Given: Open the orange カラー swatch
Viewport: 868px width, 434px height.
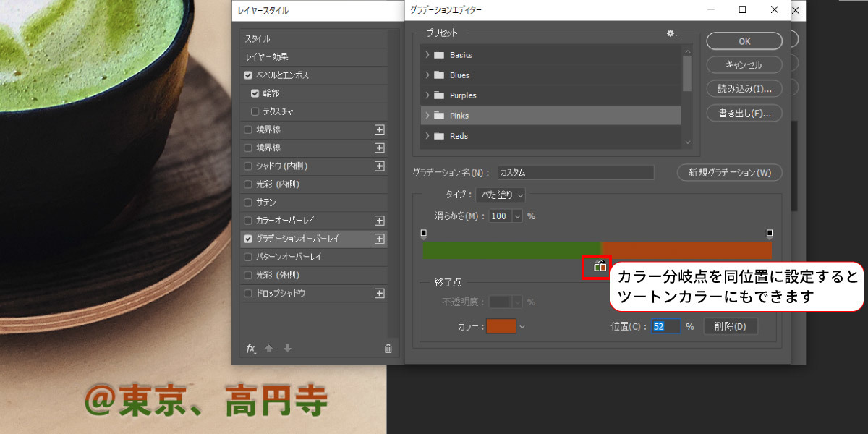Looking at the screenshot, I should click(x=501, y=326).
